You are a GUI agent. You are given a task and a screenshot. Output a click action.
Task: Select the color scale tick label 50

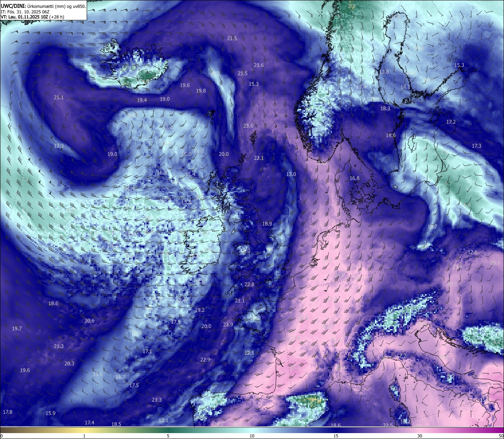[501, 436]
